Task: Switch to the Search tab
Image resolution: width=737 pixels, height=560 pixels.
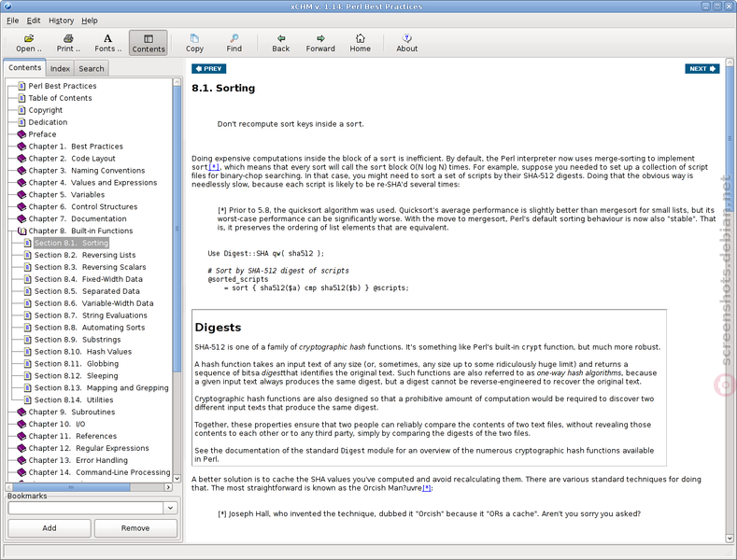Action: pyautogui.click(x=92, y=68)
